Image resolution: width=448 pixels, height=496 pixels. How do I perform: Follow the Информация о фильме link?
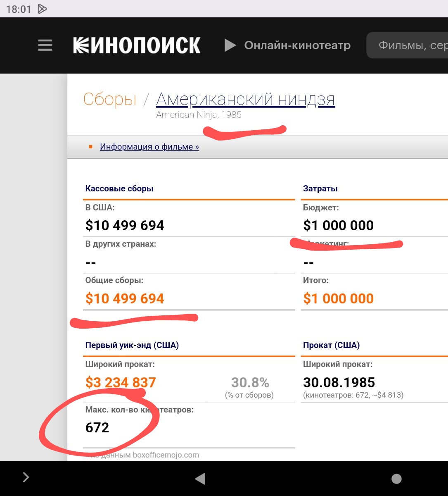149,147
